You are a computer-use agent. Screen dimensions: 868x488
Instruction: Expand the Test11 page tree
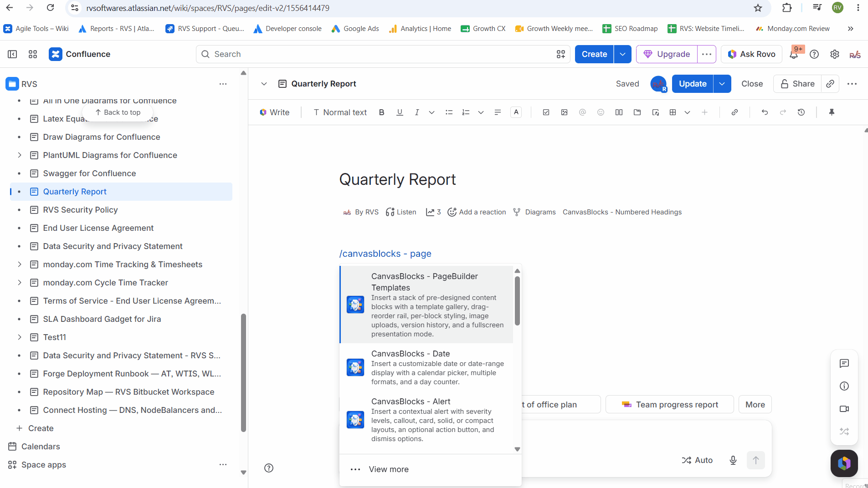[x=20, y=337]
